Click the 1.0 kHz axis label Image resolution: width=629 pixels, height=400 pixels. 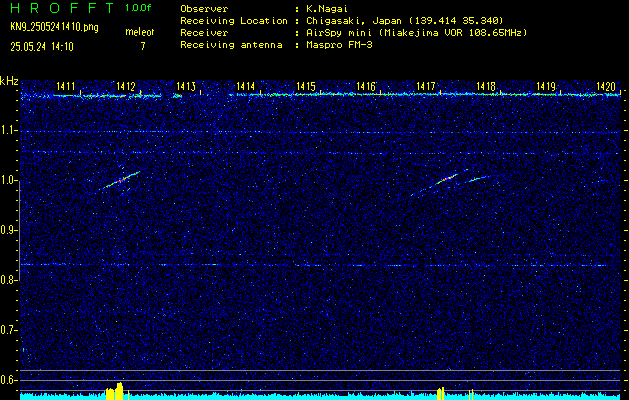tap(9, 181)
